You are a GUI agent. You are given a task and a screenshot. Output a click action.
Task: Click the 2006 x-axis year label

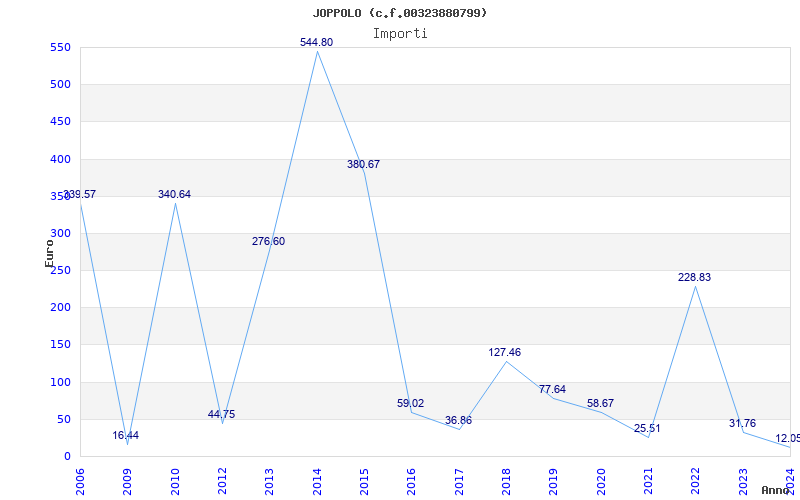[x=80, y=482]
